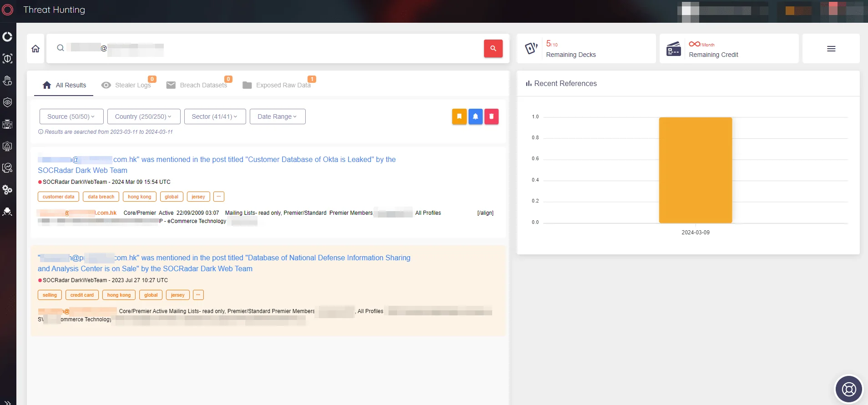The height and width of the screenshot is (405, 868).
Task: Open the hand pointer sidebar icon
Action: 7,81
